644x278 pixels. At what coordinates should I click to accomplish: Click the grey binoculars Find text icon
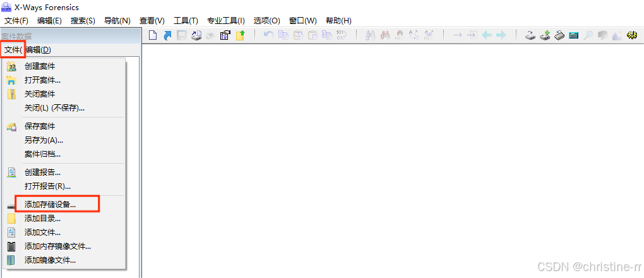[x=371, y=35]
